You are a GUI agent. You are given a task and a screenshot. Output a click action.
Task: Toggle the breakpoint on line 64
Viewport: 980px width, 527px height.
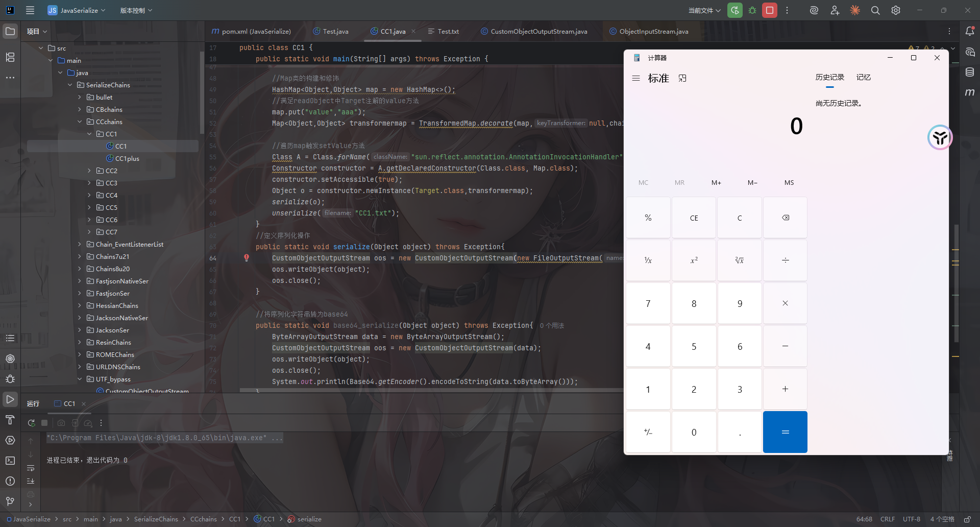click(246, 258)
